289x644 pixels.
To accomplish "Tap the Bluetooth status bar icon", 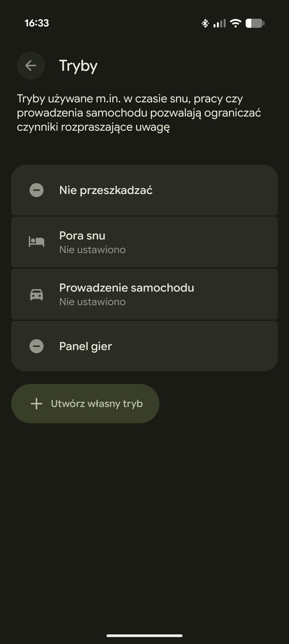I will 205,23.
